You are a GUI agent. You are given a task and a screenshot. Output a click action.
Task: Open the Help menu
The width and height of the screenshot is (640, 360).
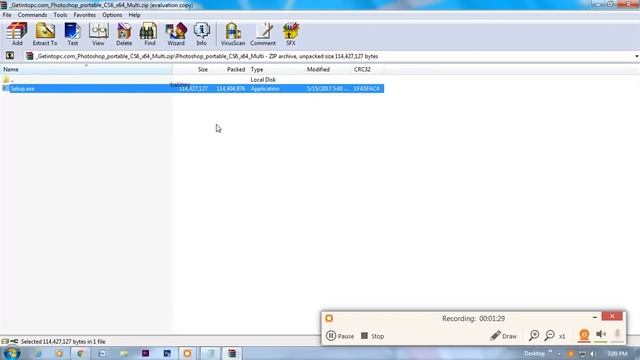click(134, 15)
